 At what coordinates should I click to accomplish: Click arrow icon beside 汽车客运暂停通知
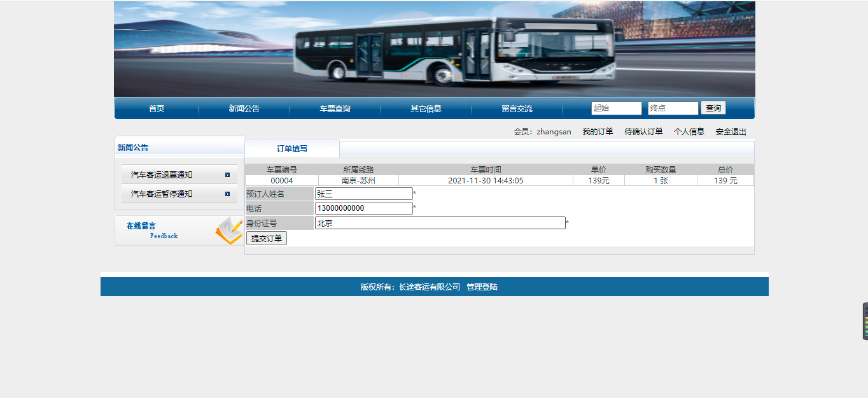coord(227,194)
